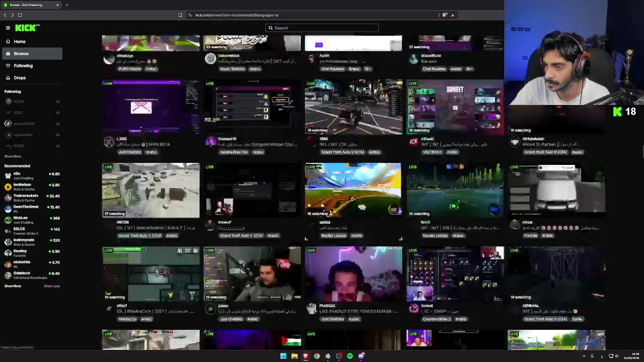Viewport: 644px width, 362px height.
Task: Focus the Kick Search field
Action: [322, 28]
